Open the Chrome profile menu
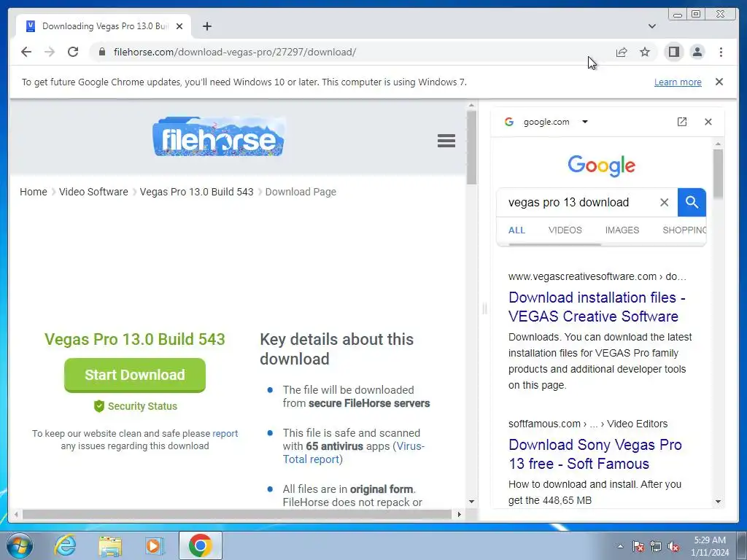Screen dimensions: 747x560 point(697,52)
